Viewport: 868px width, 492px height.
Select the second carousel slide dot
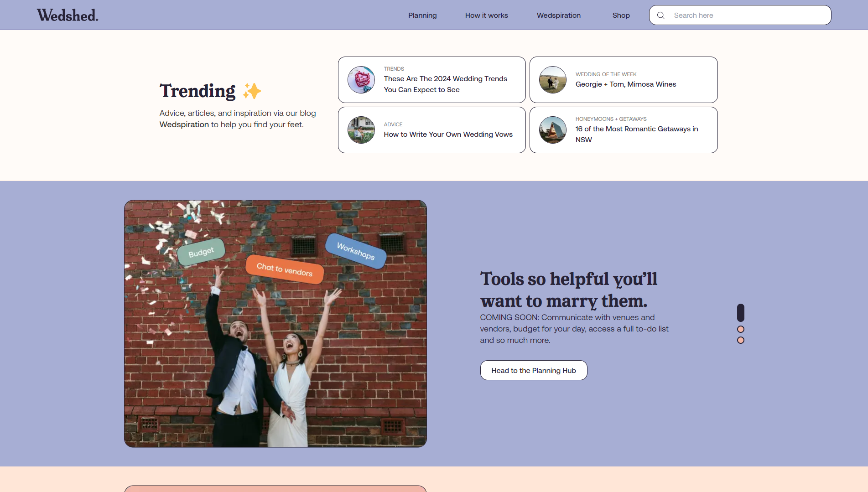741,329
